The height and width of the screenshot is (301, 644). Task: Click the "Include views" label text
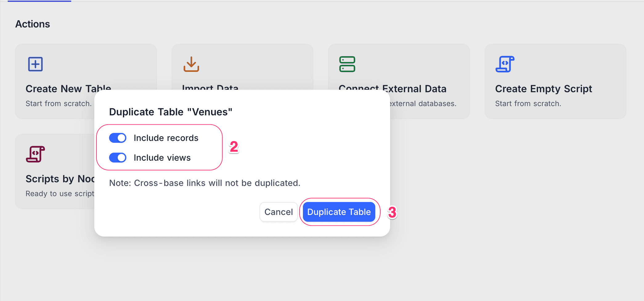point(162,158)
